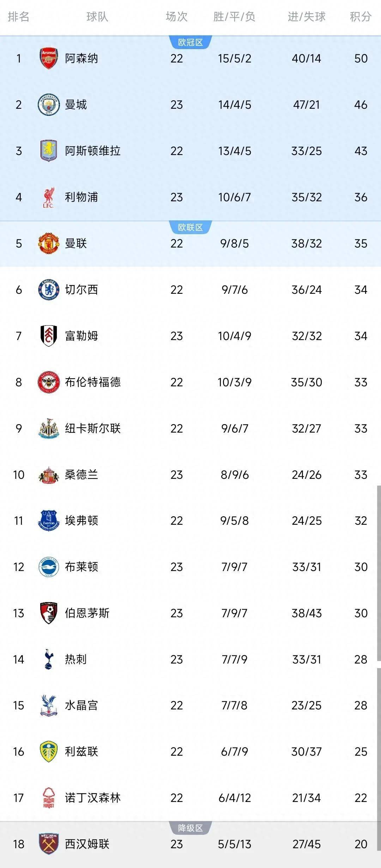Click the Aston Villa club crest
This screenshot has height=868, width=381.
tap(49, 151)
